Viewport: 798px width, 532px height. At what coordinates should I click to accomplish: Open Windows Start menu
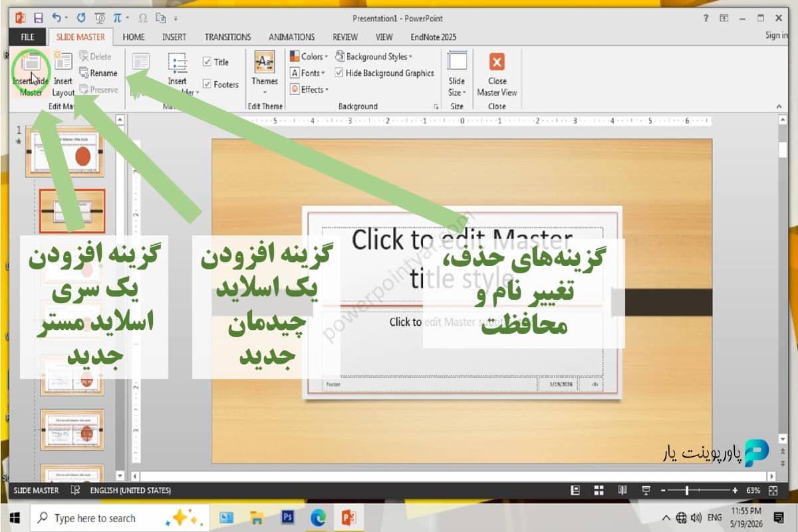pos(14,517)
